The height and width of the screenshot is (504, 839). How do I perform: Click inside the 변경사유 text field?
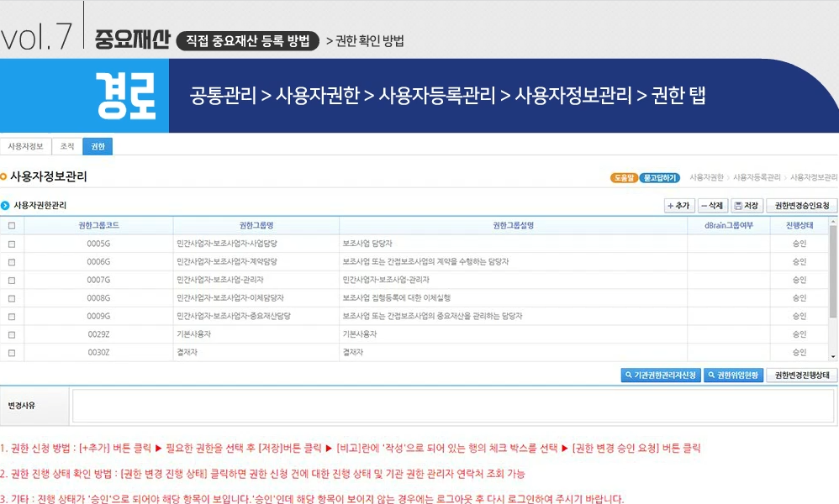pos(452,406)
